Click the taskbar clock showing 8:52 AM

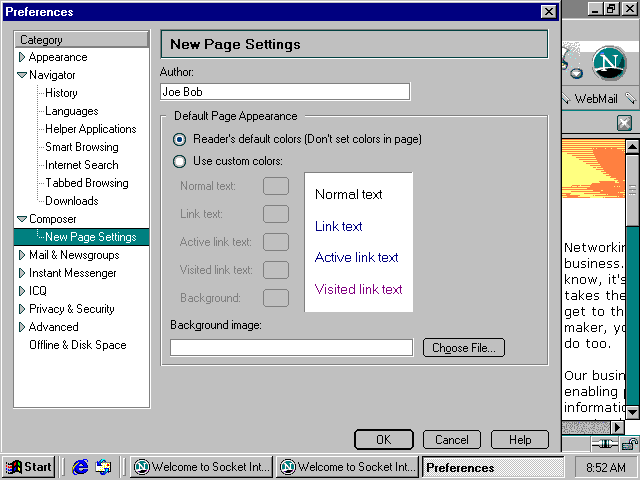(x=606, y=467)
